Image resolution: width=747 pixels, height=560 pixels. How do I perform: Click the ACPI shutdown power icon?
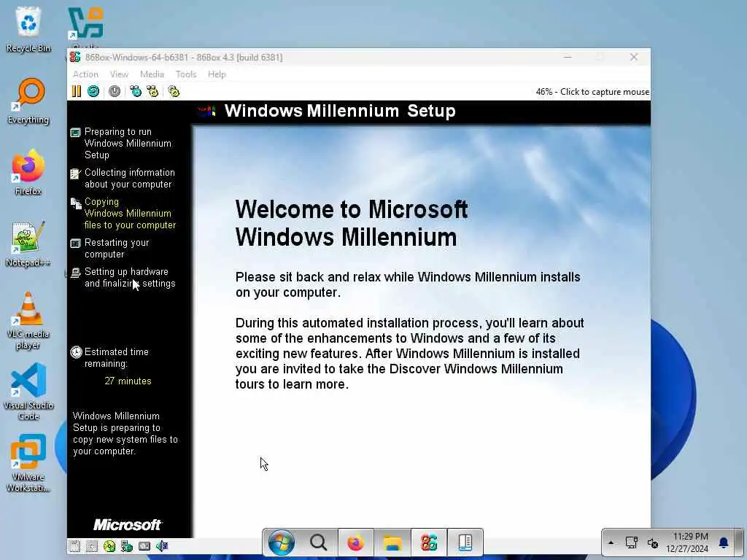point(115,91)
